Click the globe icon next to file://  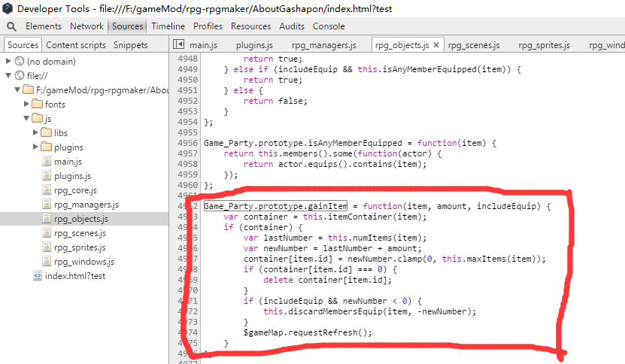click(20, 75)
